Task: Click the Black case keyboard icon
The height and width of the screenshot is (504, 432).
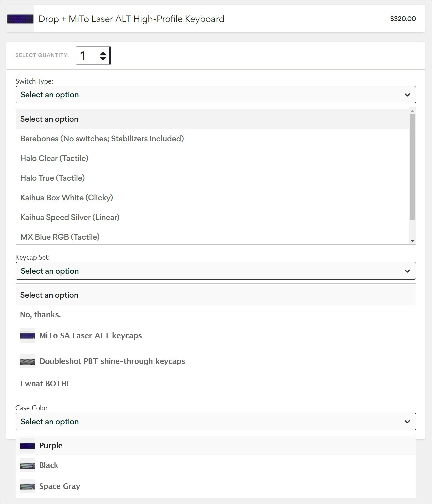Action: pos(27,465)
